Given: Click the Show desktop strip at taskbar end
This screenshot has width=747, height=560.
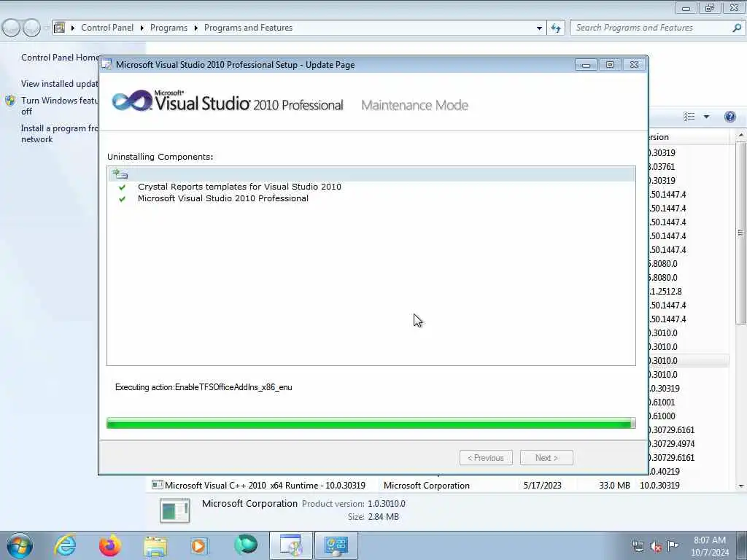Looking at the screenshot, I should 742,545.
